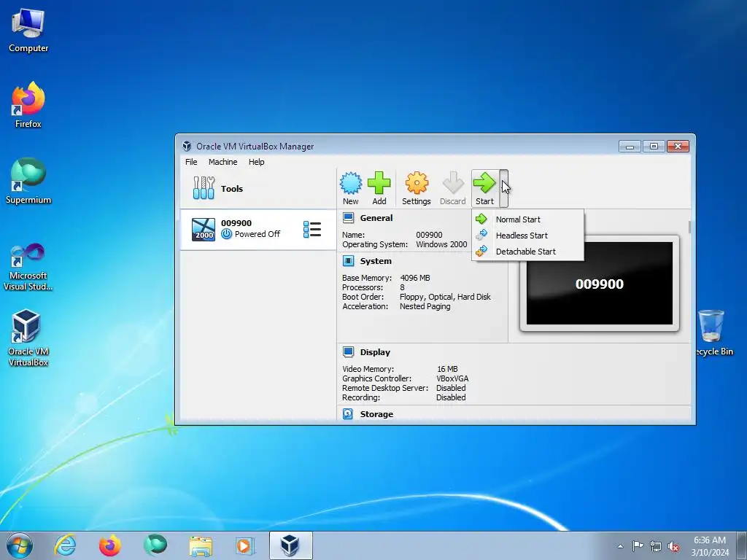747x560 pixels.
Task: Click the Nested Paging acceleration value
Action: pyautogui.click(x=425, y=307)
